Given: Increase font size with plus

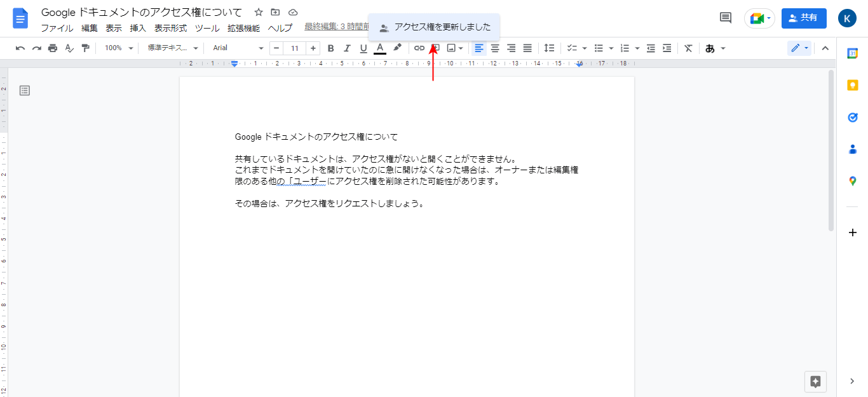Looking at the screenshot, I should click(313, 48).
